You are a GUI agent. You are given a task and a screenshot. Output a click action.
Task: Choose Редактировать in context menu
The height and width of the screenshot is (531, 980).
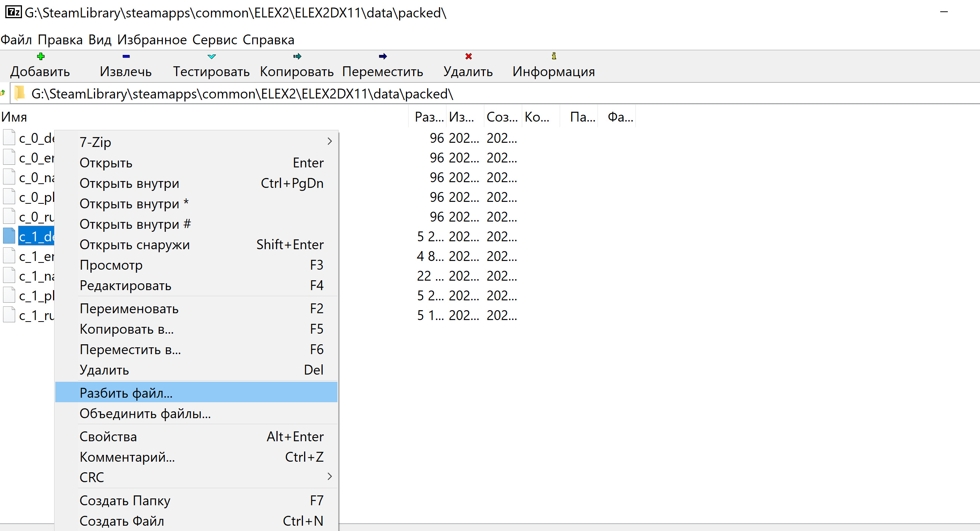196,286
